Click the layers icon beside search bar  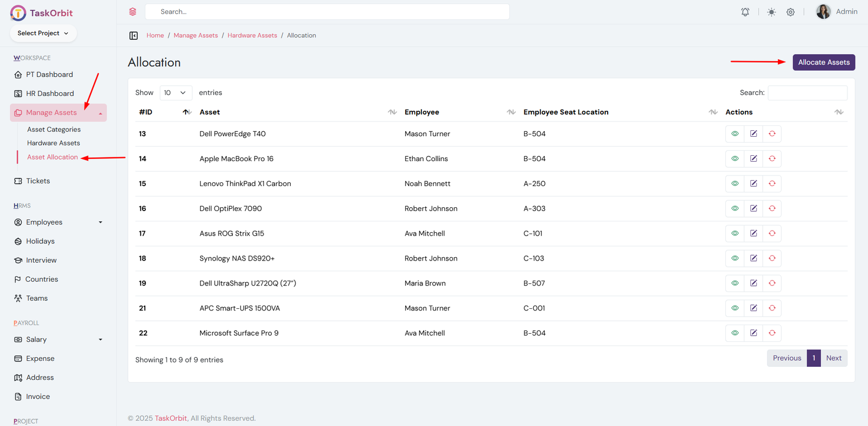pos(133,12)
